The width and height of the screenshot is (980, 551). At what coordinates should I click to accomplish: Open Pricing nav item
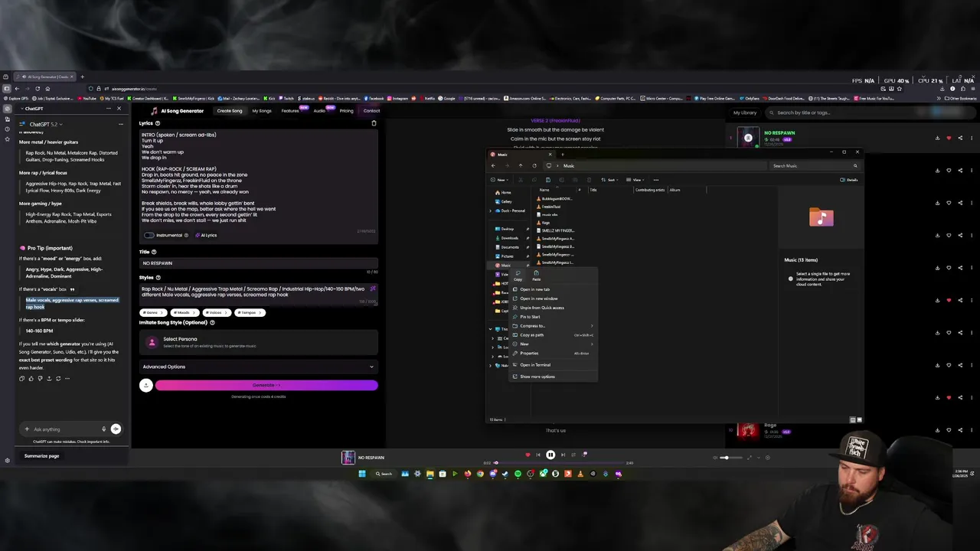[x=346, y=111]
